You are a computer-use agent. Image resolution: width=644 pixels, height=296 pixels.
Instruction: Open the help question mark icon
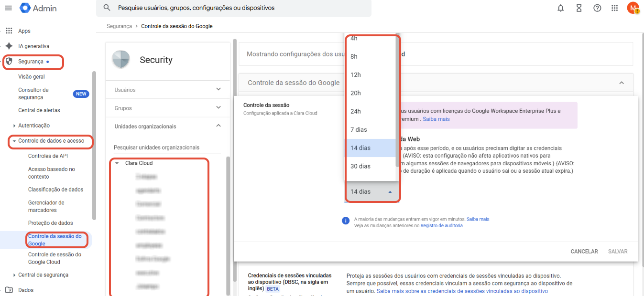[597, 8]
